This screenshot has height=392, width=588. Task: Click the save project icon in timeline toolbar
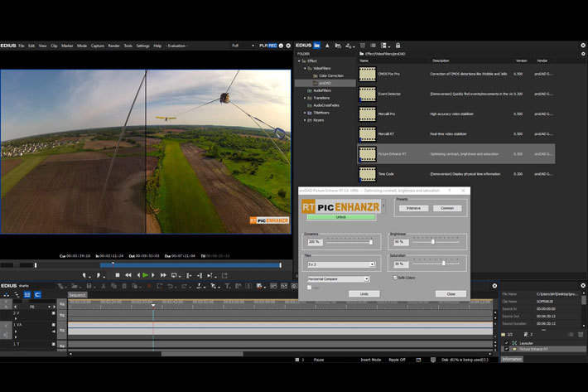[89, 286]
